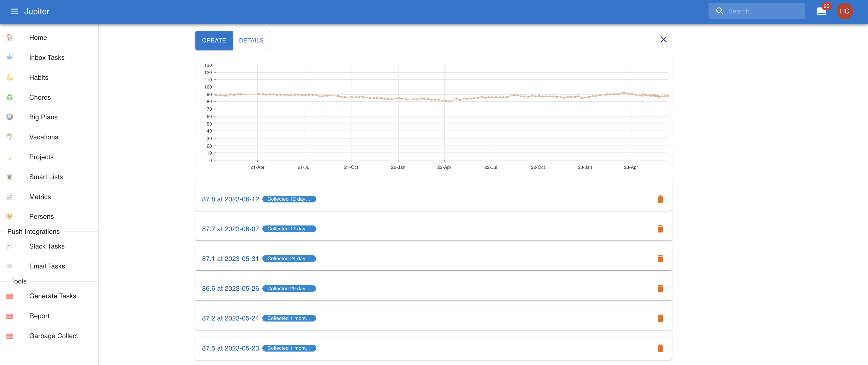Viewport: 868px width, 365px height.
Task: Switch to the DETAILS tab
Action: coord(251,40)
